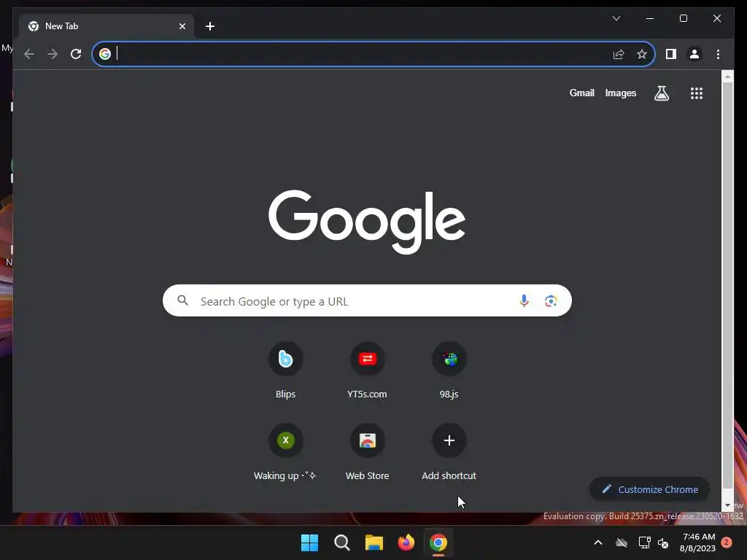Click the muted volume tray icon
The width and height of the screenshot is (747, 560).
(x=662, y=542)
